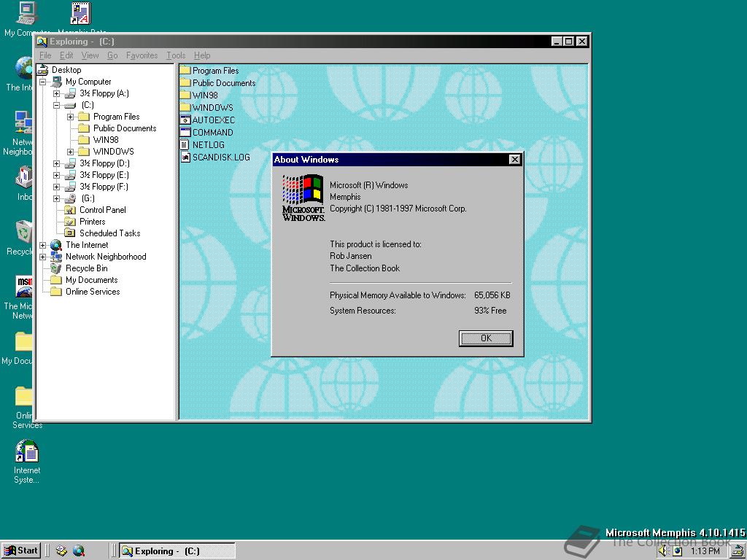Expand the 3½ Floppy (D:) node
This screenshot has width=747, height=560.
[57, 164]
